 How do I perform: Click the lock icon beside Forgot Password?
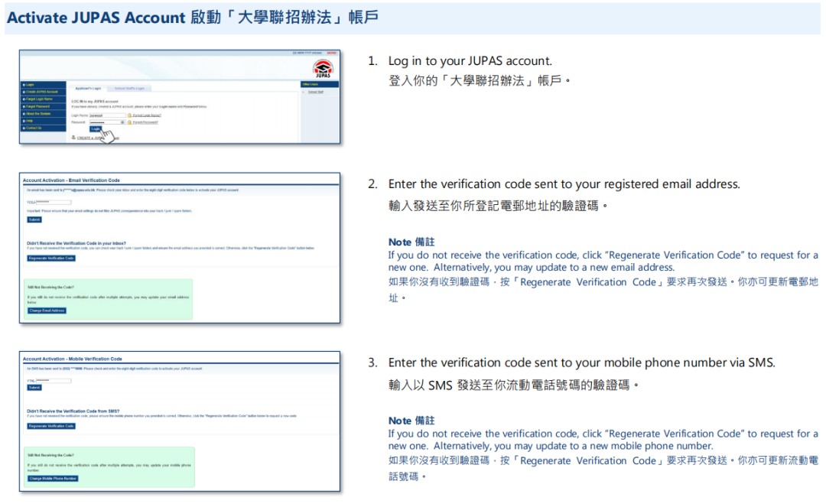(130, 122)
